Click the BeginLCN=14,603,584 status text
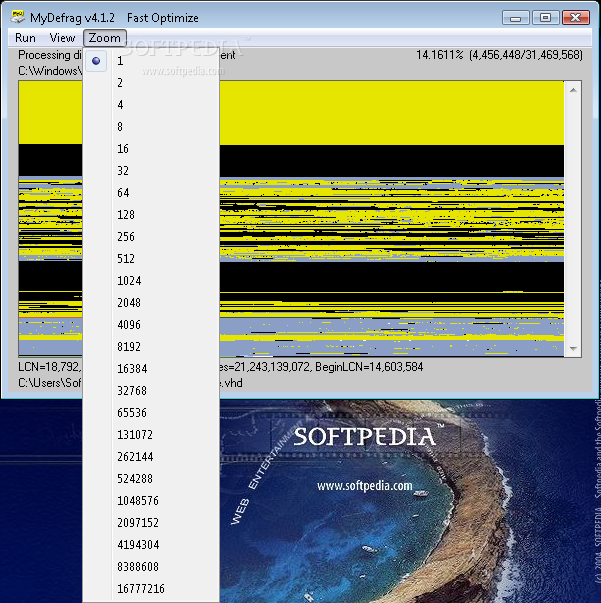This screenshot has width=601, height=603. (369, 367)
